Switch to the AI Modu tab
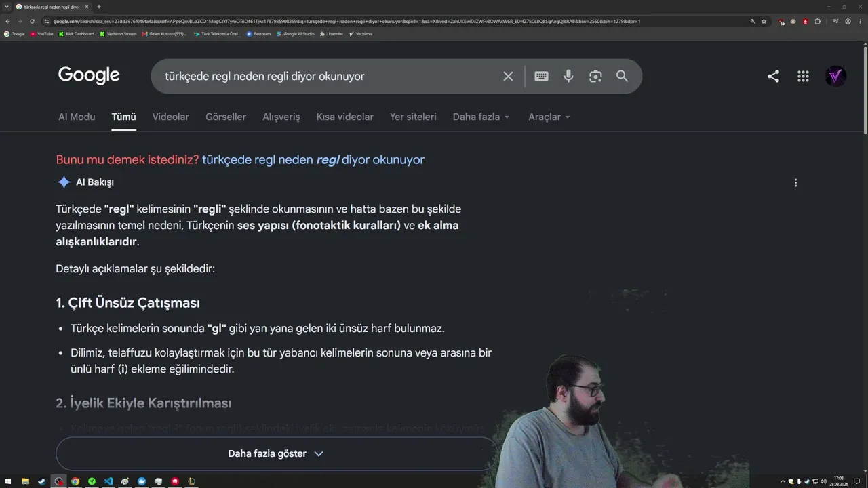The height and width of the screenshot is (488, 868). pos(77,117)
